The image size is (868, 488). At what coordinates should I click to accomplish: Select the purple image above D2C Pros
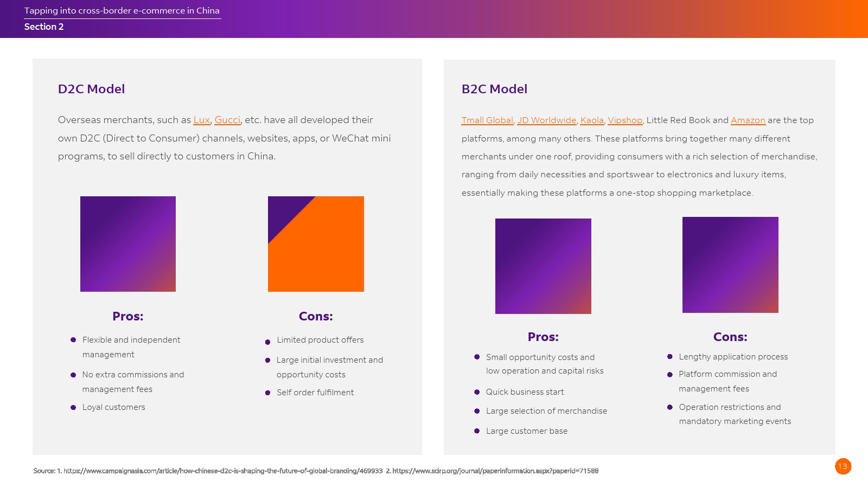(128, 244)
